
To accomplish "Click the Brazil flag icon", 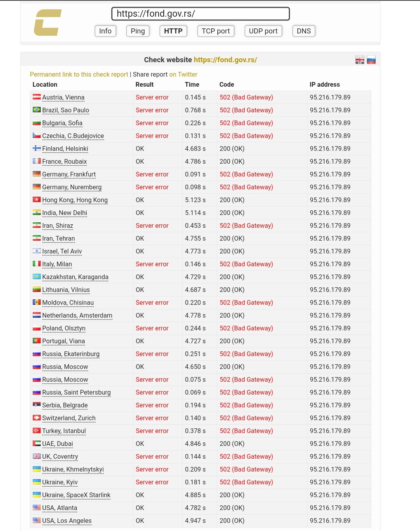I will [x=37, y=110].
